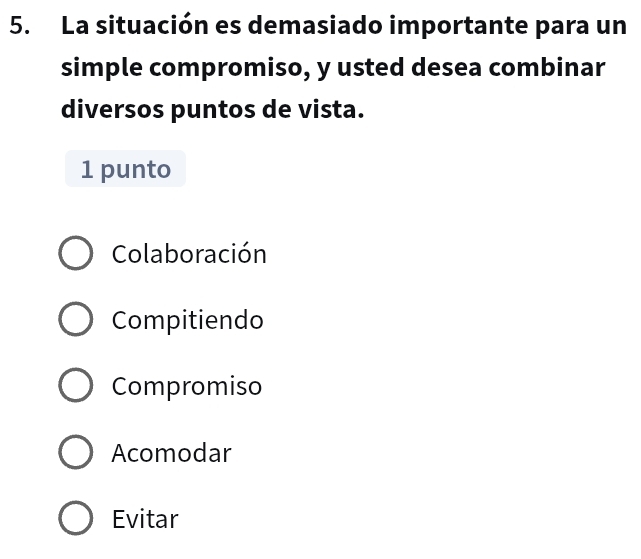Select the Compitiendo radio button
The image size is (641, 559).
point(76,321)
